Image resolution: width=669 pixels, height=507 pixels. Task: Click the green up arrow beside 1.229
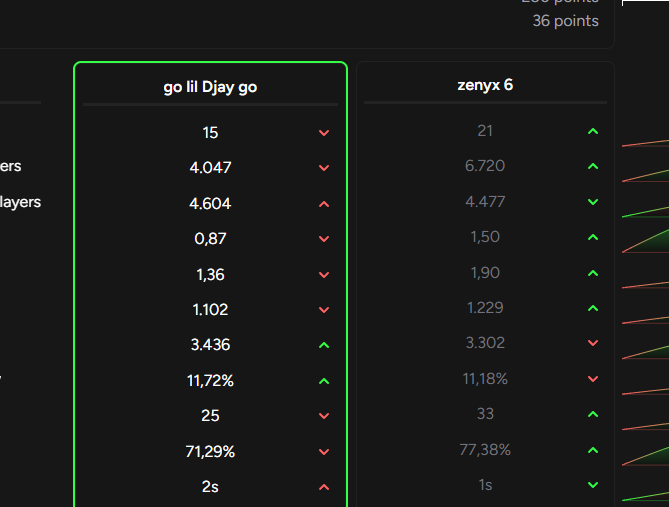(593, 308)
